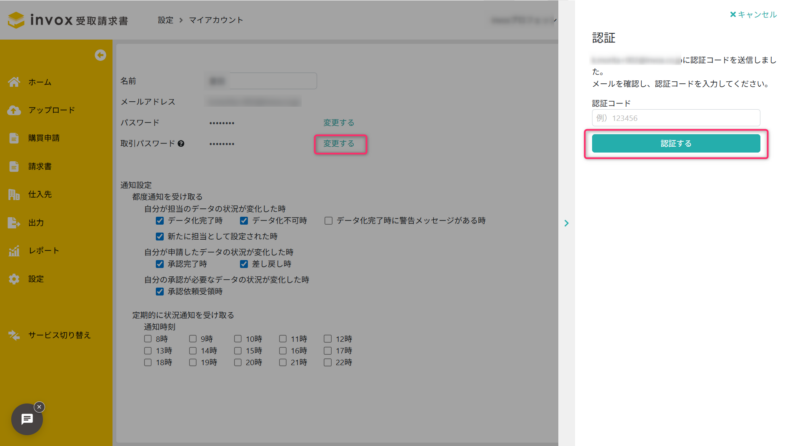Image resolution: width=800 pixels, height=446 pixels.
Task: Click the 仕入先 building icon
Action: point(14,194)
